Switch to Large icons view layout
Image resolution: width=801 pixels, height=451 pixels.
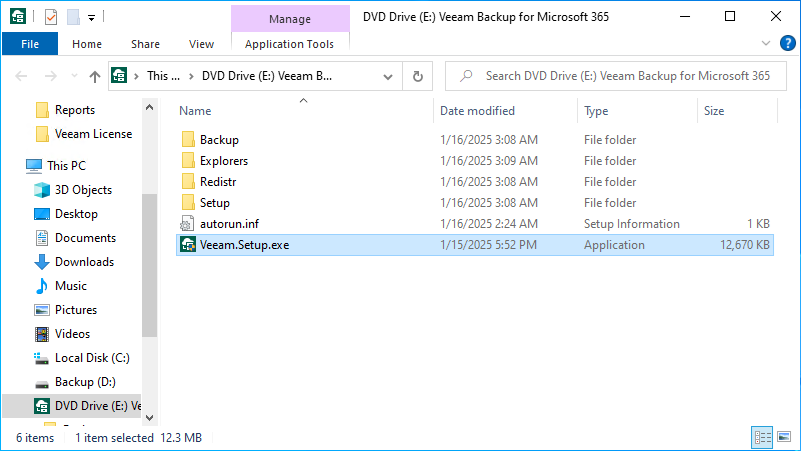(x=784, y=437)
